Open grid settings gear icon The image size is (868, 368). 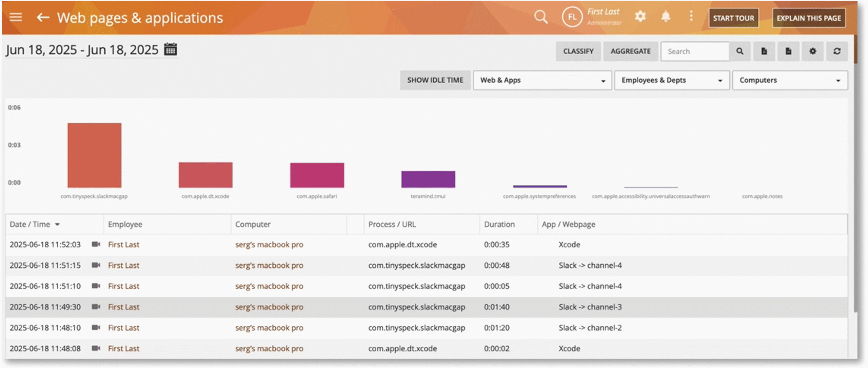point(812,51)
